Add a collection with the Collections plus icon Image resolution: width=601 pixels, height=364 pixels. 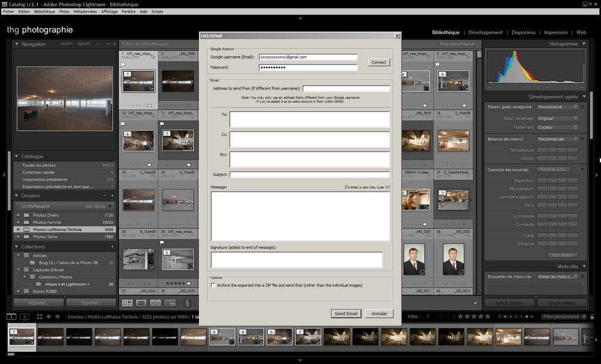[x=113, y=247]
